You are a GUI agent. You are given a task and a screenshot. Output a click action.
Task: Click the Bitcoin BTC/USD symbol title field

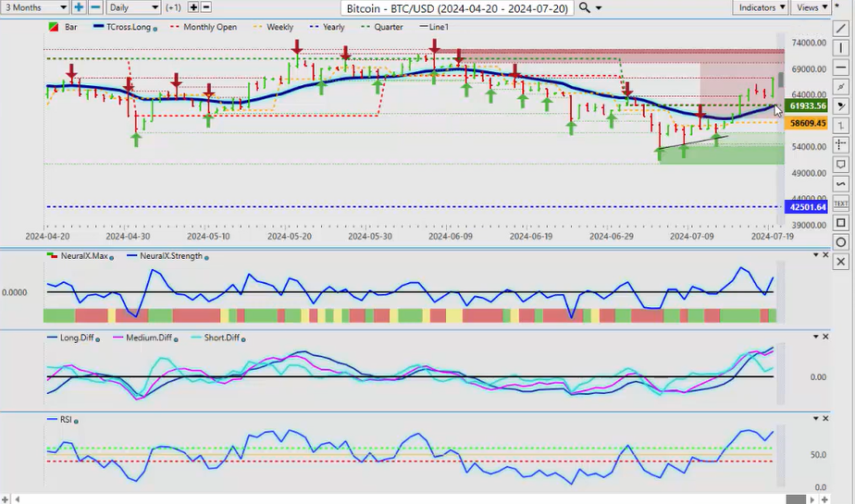tap(457, 8)
